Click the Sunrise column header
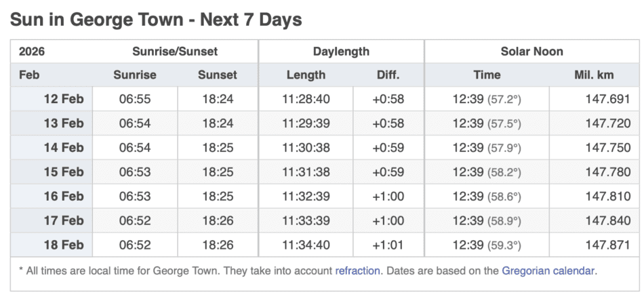 (x=134, y=75)
